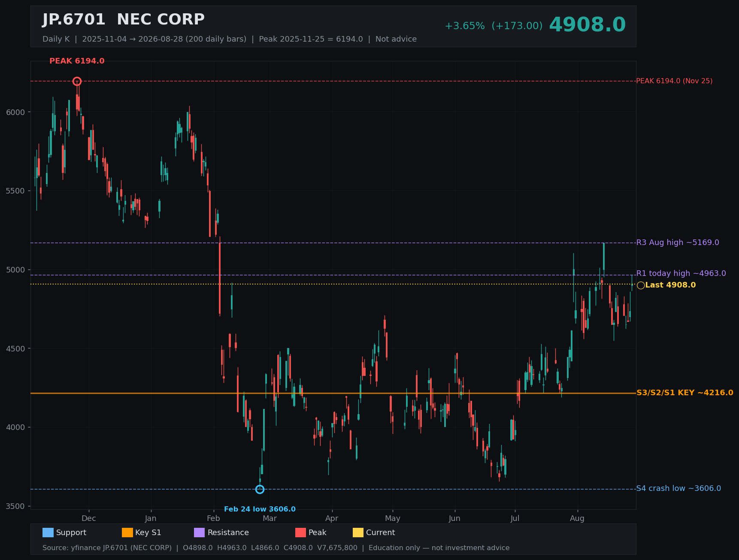
Task: Click the Mar x-axis month label
Action: coord(270,518)
